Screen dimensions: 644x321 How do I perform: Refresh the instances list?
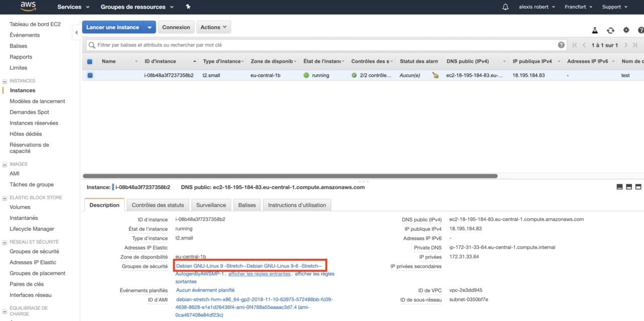pos(610,31)
